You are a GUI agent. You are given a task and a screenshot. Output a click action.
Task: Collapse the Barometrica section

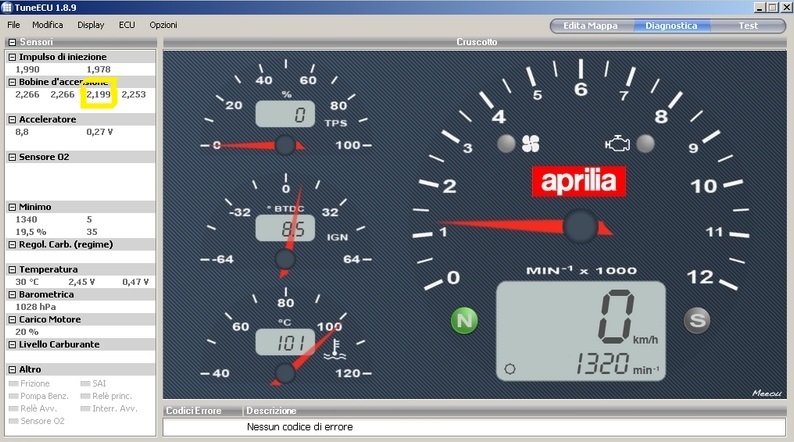tap(12, 295)
